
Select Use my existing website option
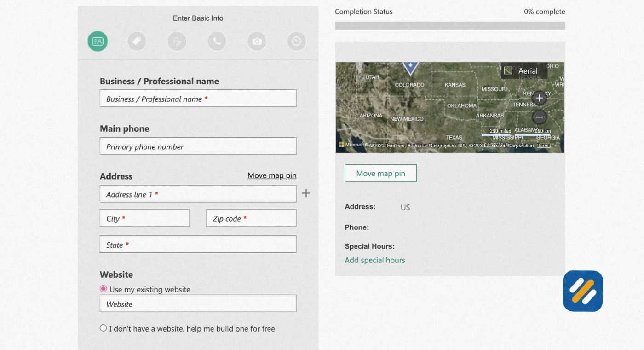point(103,289)
